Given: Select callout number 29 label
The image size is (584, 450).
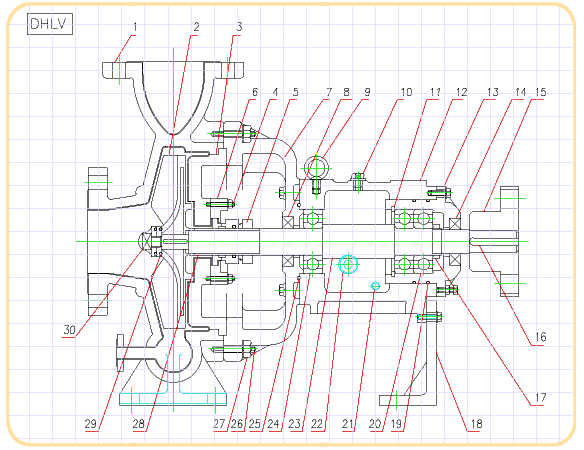Looking at the screenshot, I should pos(91,424).
